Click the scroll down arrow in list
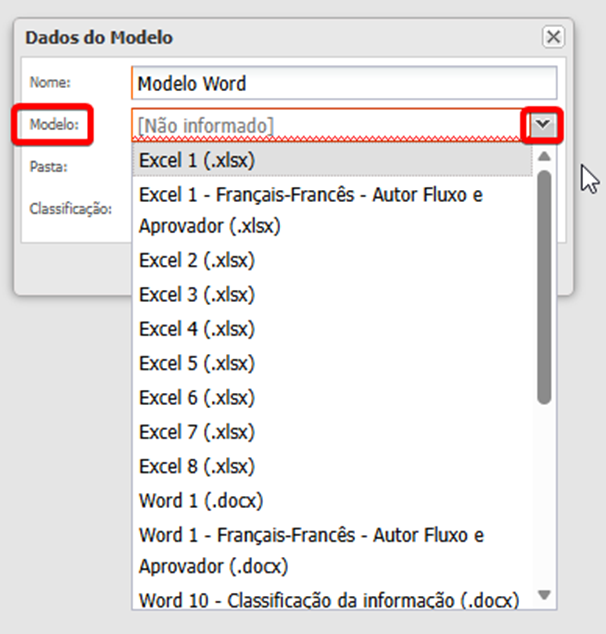The image size is (606, 634). (544, 596)
